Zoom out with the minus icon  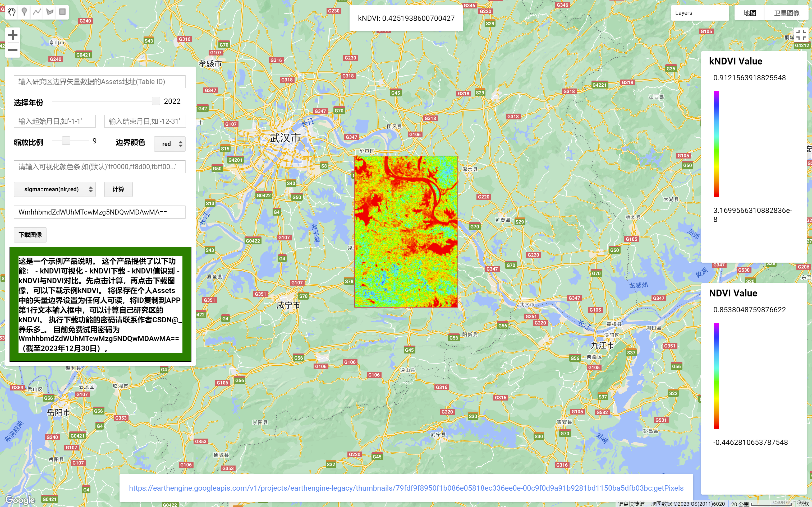point(12,50)
